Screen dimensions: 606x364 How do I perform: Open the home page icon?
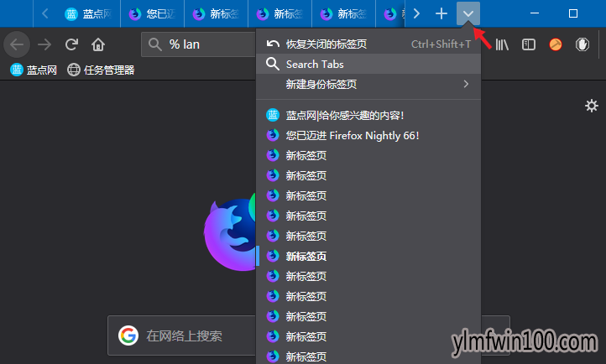[98, 44]
